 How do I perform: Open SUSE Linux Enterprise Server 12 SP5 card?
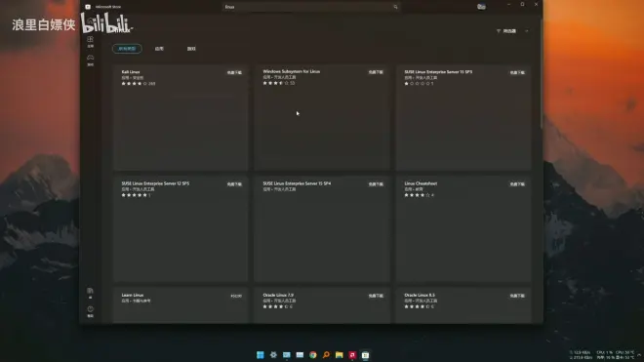tap(181, 229)
